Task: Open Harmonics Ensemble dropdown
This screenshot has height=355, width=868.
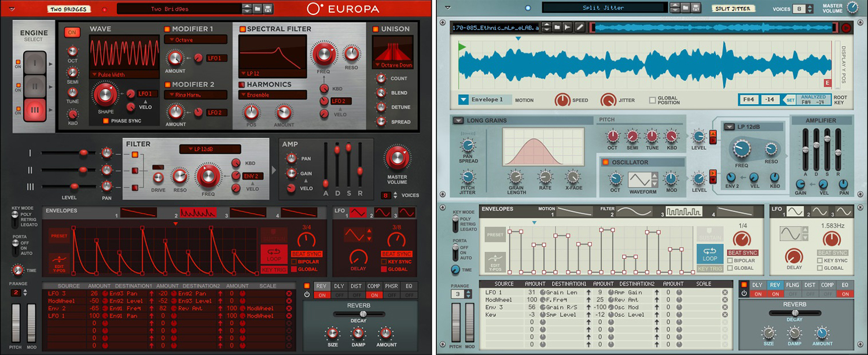Action: [x=273, y=95]
